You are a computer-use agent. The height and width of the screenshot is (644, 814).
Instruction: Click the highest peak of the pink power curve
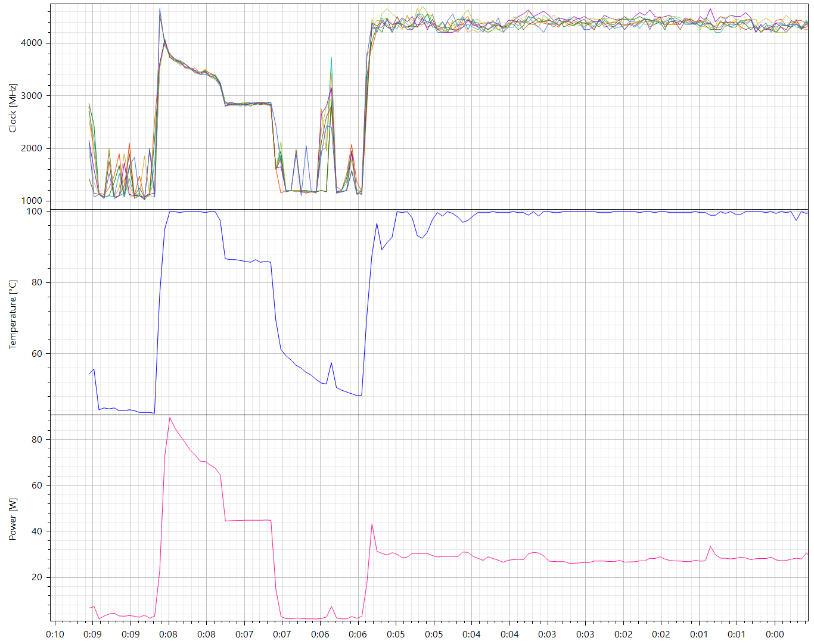[170, 418]
